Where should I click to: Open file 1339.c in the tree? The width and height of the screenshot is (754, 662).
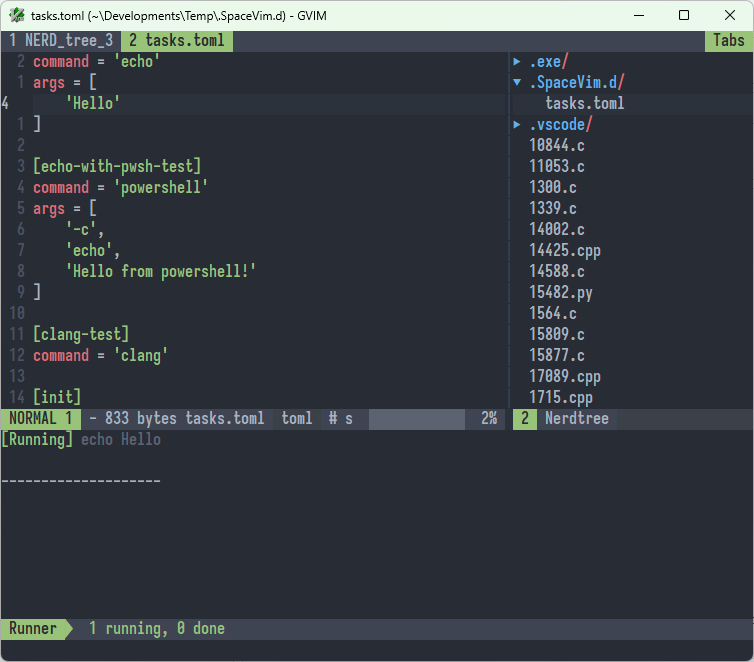tap(553, 208)
